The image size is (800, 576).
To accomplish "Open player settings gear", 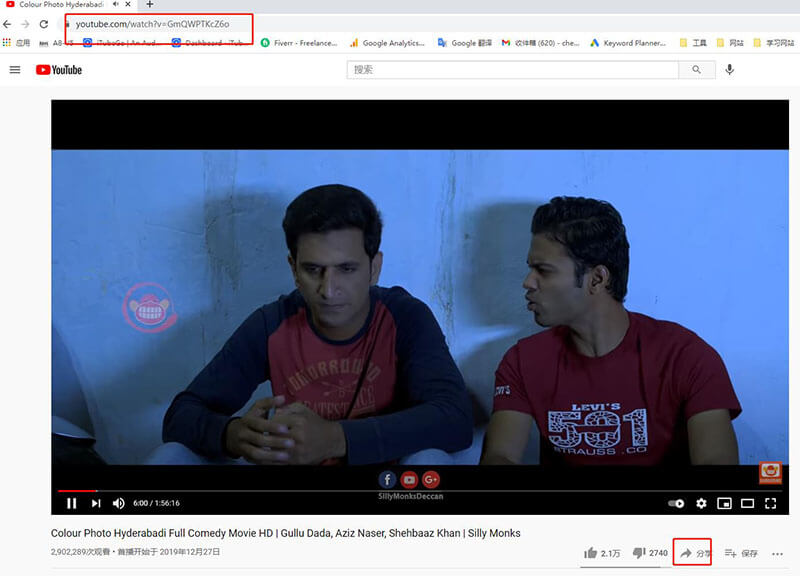I will (x=702, y=504).
